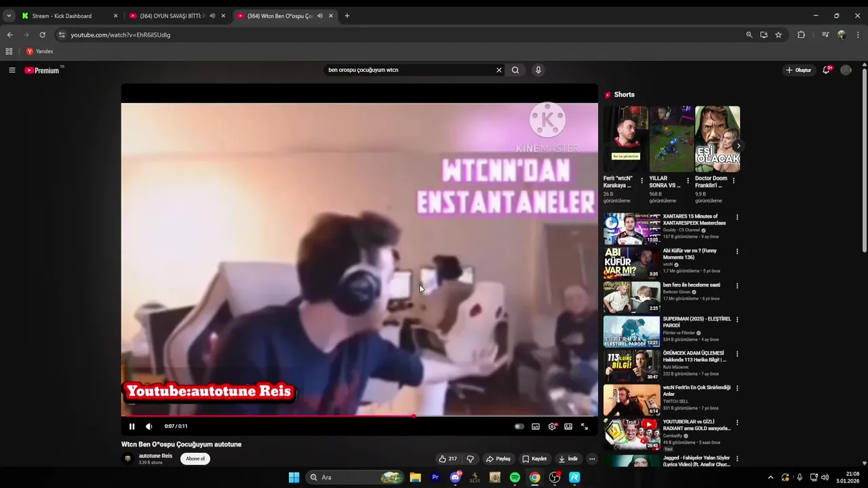Open Premiere Pro from the taskbar
Screen dimensions: 868x488
pyautogui.click(x=435, y=477)
